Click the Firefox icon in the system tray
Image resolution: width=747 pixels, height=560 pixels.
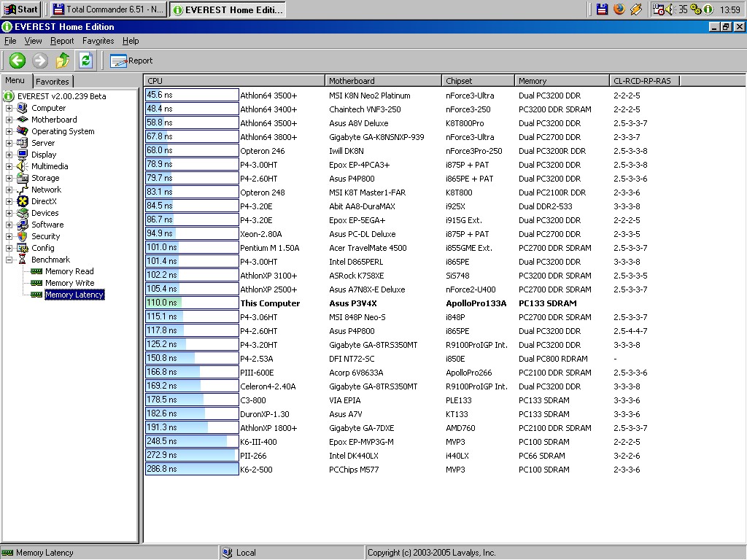click(619, 9)
